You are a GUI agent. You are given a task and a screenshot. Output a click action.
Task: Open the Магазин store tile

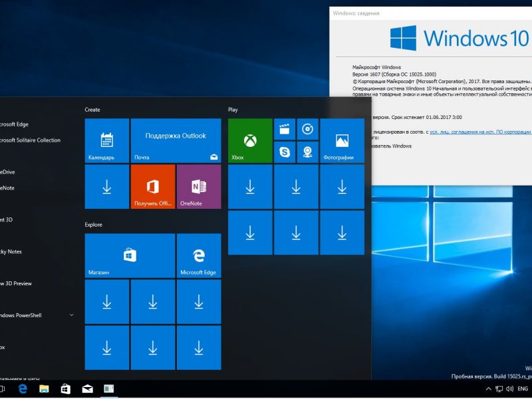coord(130,255)
